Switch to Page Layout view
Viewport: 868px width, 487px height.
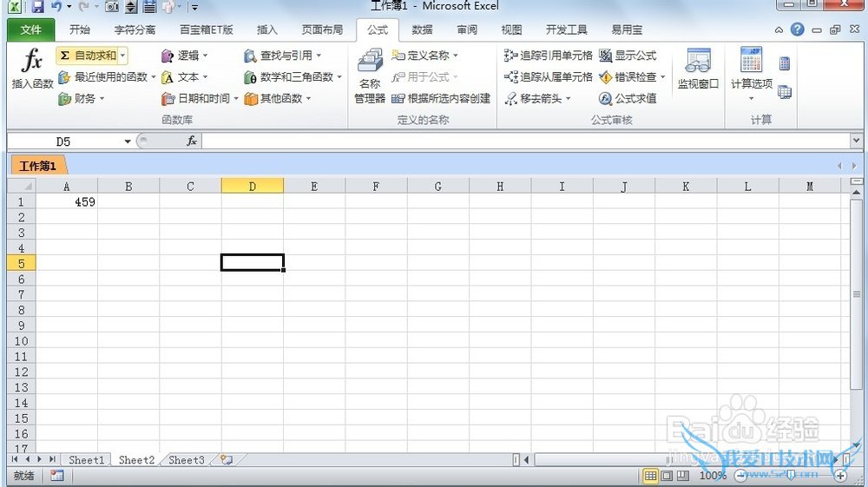pos(667,476)
